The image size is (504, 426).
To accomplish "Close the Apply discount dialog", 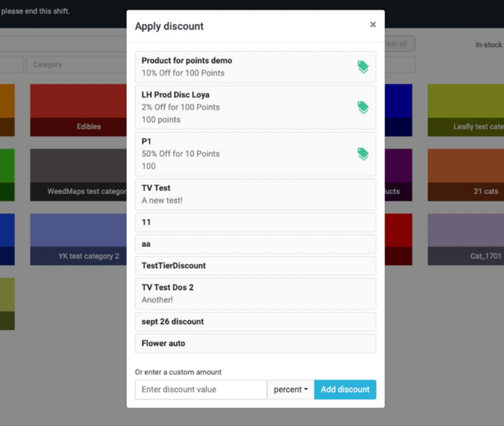I will coord(373,25).
